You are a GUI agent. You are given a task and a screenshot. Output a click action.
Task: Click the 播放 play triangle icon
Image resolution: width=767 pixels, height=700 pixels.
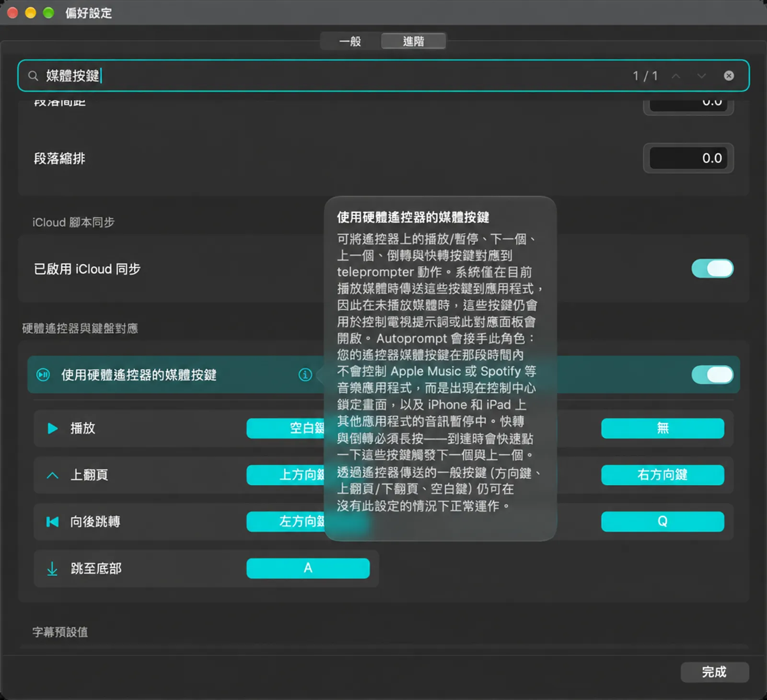tap(53, 428)
